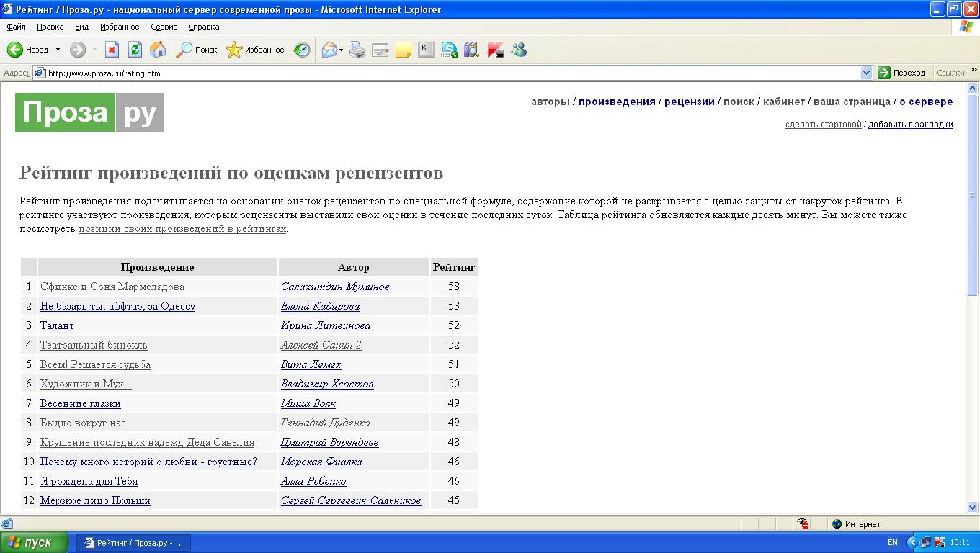The width and height of the screenshot is (980, 553).
Task: Open the Вид menu
Action: [x=82, y=27]
